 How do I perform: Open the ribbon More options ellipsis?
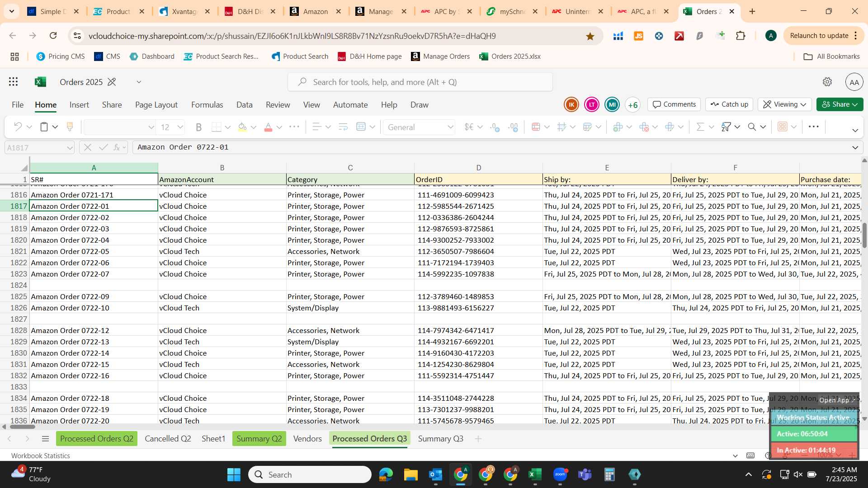(813, 127)
